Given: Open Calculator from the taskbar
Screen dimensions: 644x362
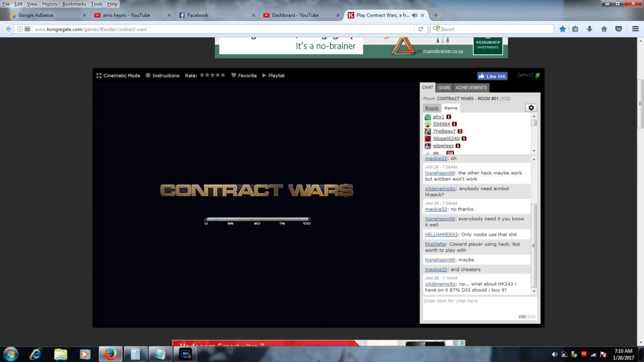Looking at the screenshot, I should pos(135,354).
